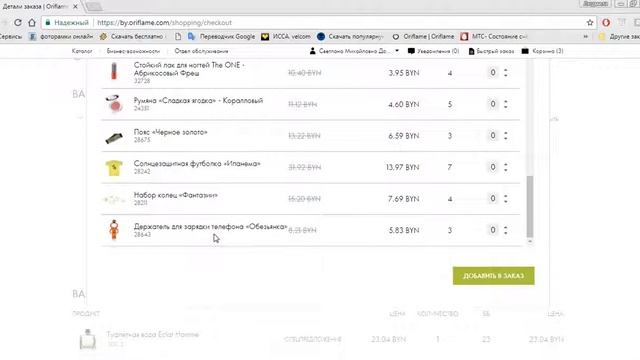The image size is (640, 360).
Task: Click the Eclat Homme perfume thumbnail
Action: 87,339
